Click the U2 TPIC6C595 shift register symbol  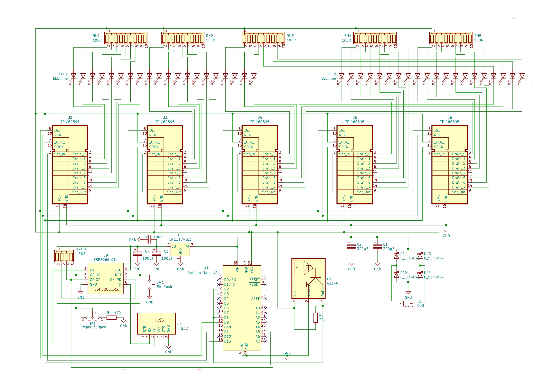pyautogui.click(x=70, y=165)
